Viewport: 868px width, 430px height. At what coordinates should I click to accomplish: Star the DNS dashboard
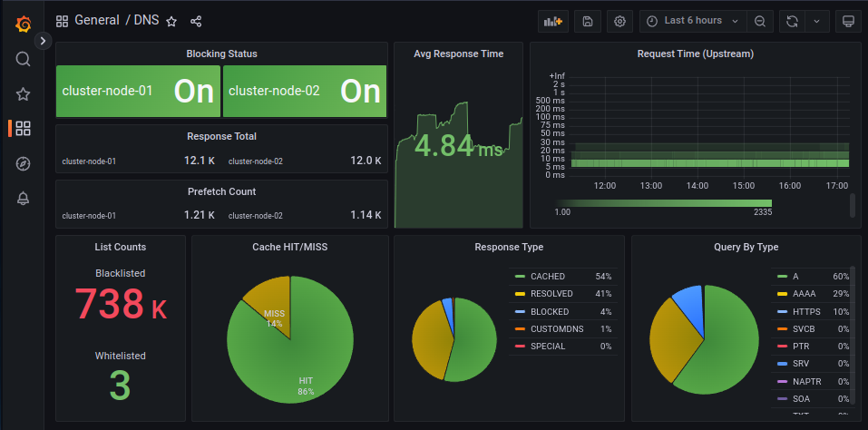click(x=171, y=21)
